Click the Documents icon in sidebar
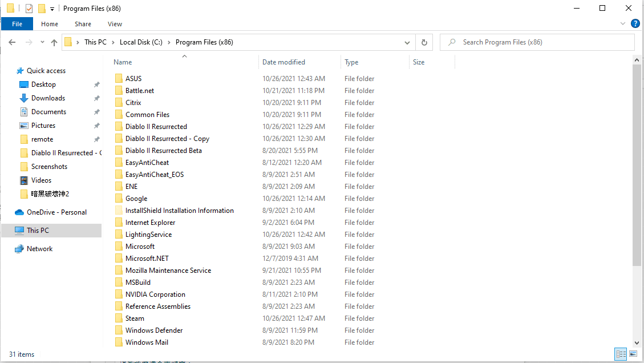The width and height of the screenshot is (644, 363). coord(24,112)
